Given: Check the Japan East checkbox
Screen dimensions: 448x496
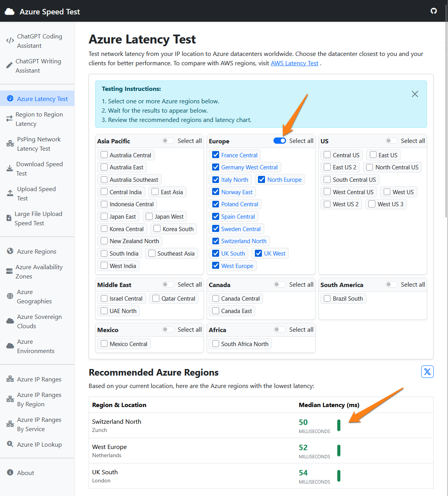Looking at the screenshot, I should pyautogui.click(x=104, y=216).
